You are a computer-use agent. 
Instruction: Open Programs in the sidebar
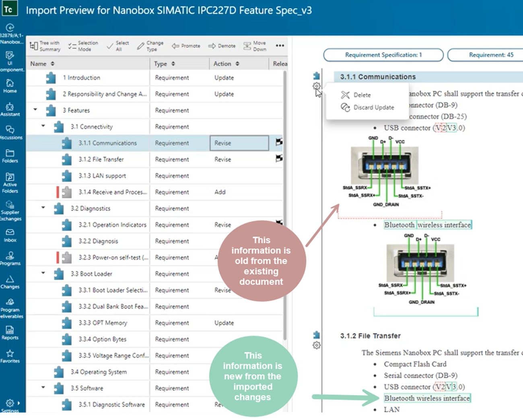(x=10, y=258)
